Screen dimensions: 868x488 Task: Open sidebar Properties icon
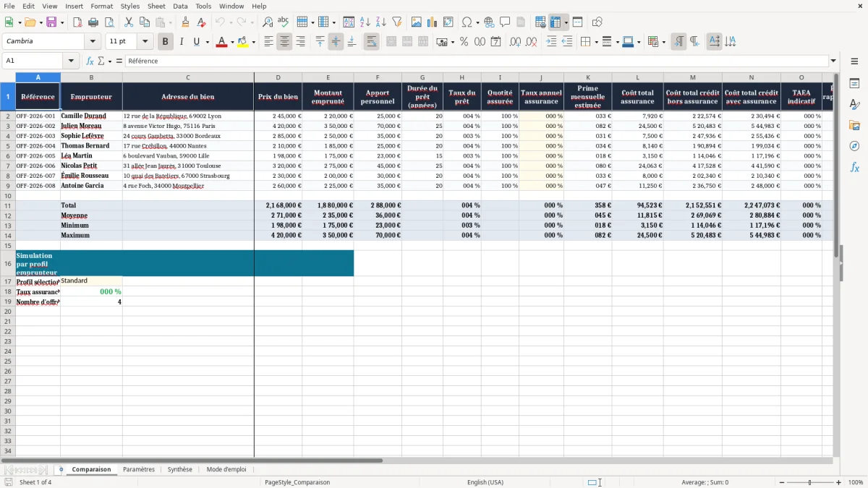click(x=854, y=84)
